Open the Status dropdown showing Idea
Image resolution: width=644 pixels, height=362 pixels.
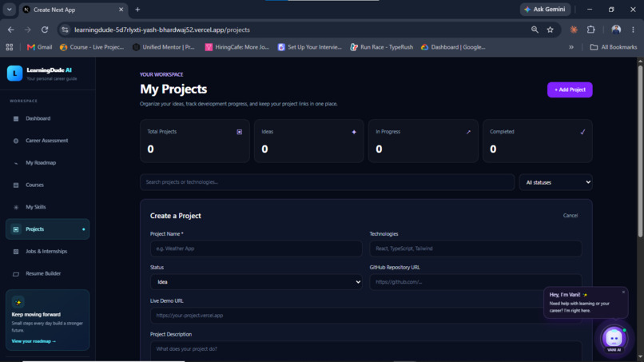pos(256,282)
